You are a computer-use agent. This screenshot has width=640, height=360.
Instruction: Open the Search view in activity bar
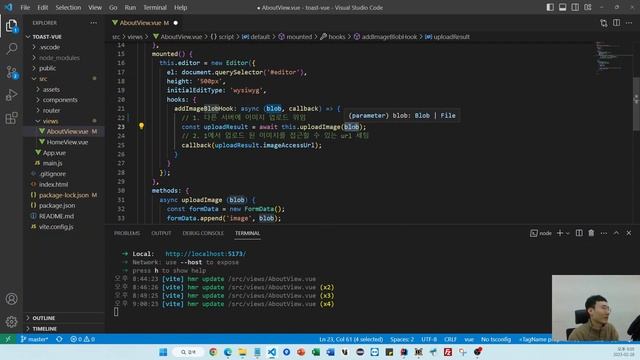[11, 49]
